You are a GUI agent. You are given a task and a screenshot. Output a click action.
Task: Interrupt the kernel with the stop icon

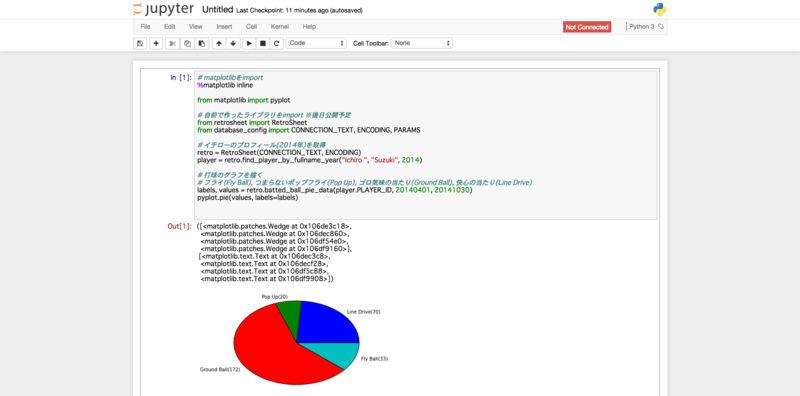pyautogui.click(x=263, y=43)
